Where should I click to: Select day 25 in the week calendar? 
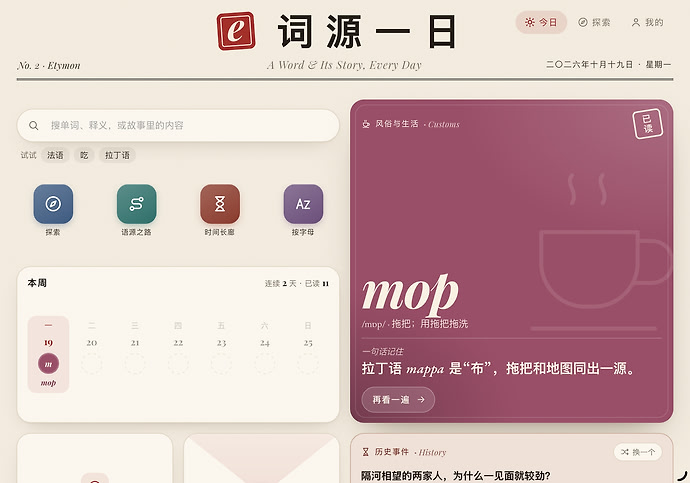pos(308,348)
